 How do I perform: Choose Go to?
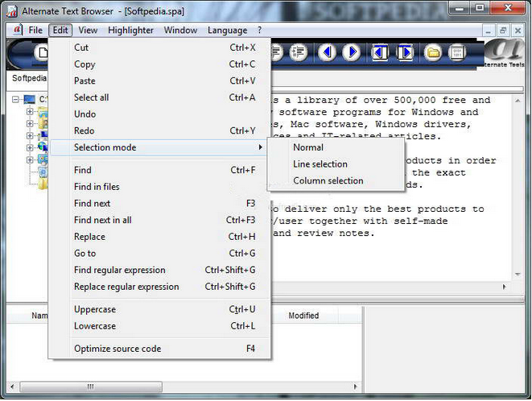(x=160, y=254)
